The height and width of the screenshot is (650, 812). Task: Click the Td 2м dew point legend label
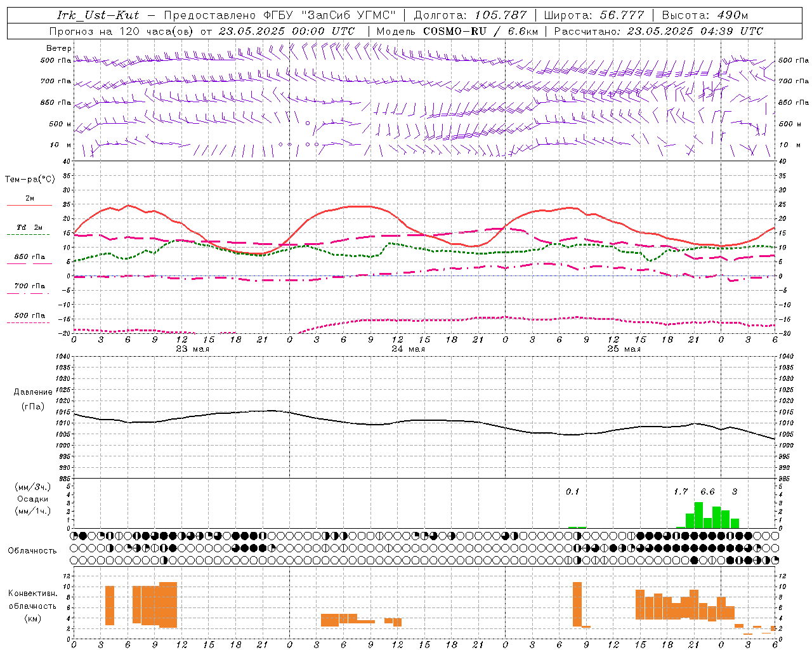click(29, 227)
